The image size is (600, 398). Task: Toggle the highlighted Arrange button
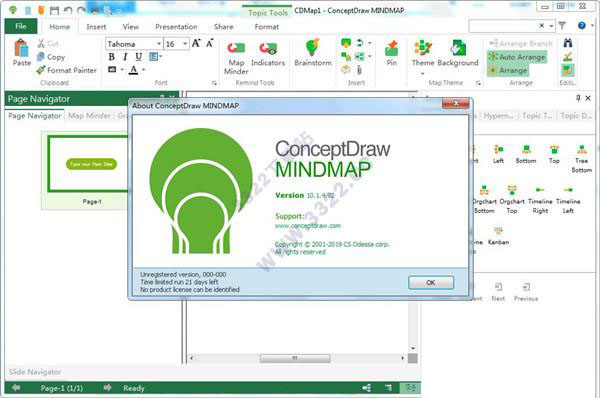pos(508,70)
